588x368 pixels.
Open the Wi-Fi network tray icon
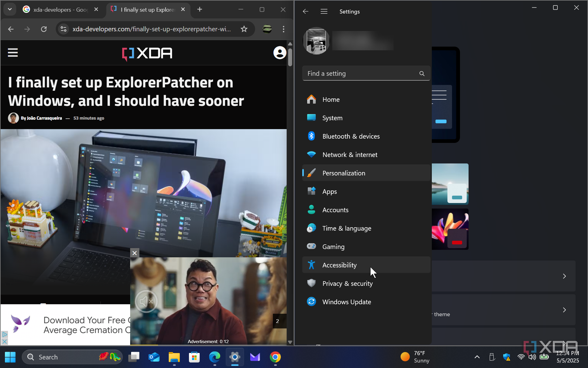tap(521, 357)
